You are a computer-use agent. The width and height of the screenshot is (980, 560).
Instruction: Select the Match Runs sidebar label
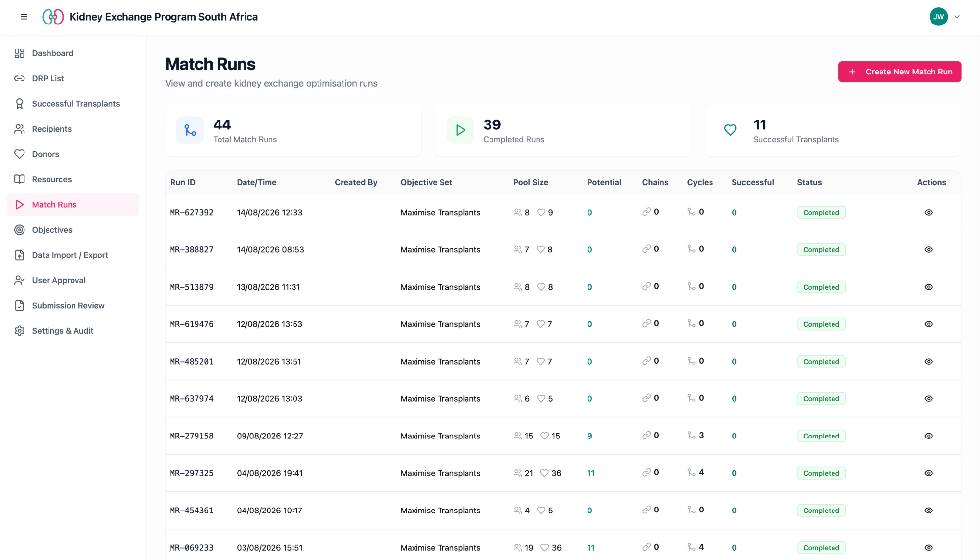tap(54, 205)
